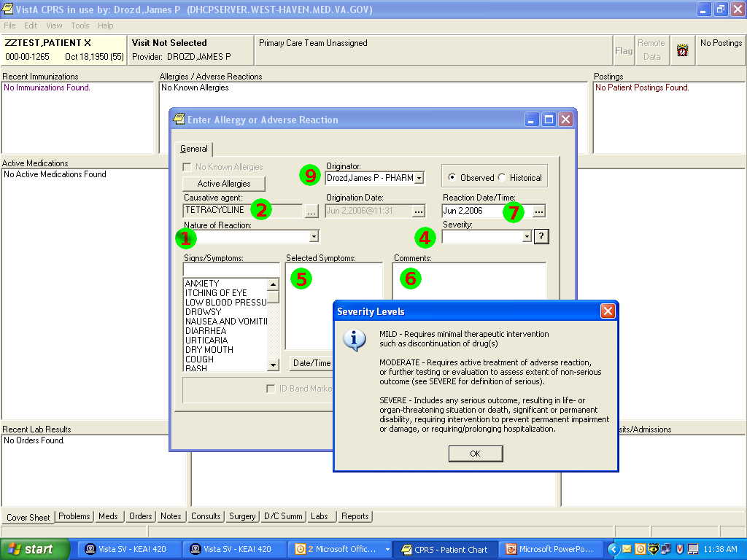Select the Historical radio button
747x560 pixels.
coord(502,178)
